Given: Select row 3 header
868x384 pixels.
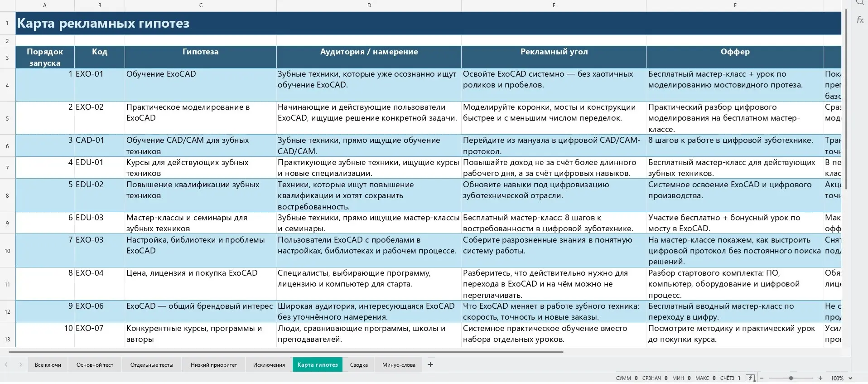Looking at the screenshot, I should coord(7,58).
